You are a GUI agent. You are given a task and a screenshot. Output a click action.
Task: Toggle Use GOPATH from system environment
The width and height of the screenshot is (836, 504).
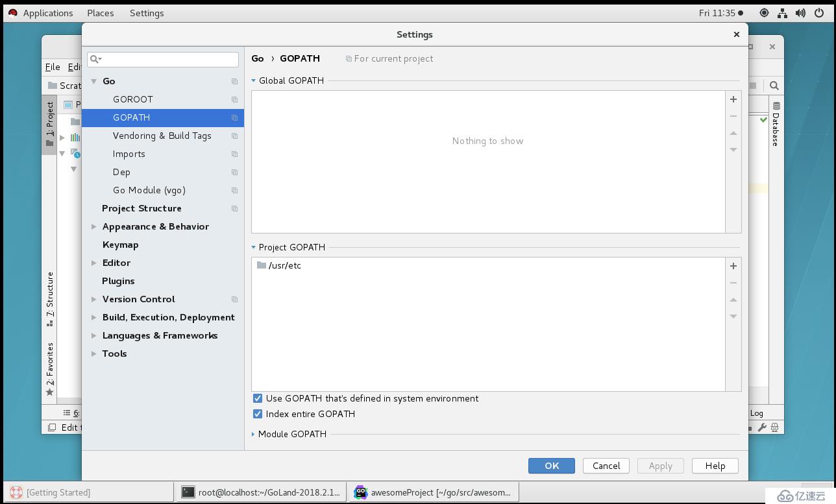click(258, 398)
